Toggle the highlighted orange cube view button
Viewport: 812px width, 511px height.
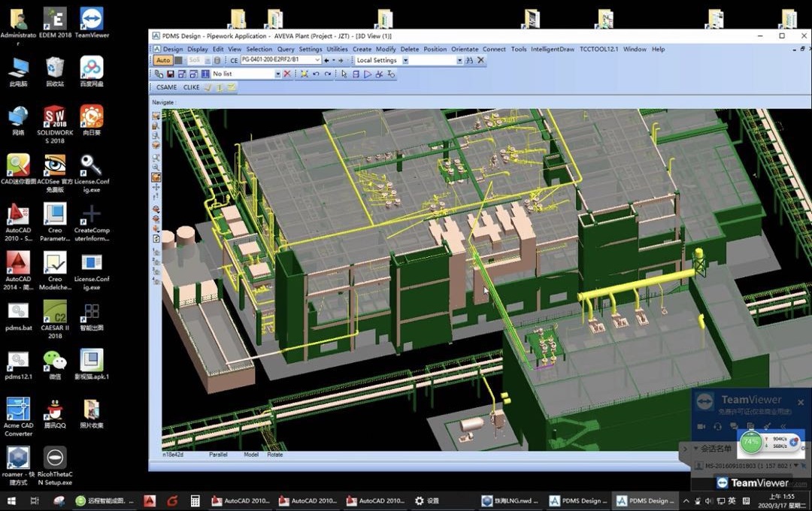(x=156, y=177)
